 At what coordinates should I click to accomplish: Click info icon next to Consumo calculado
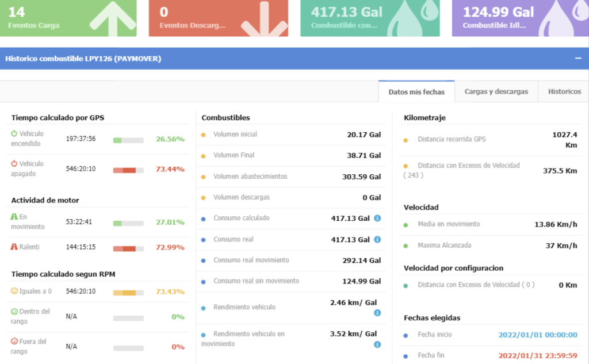(377, 219)
